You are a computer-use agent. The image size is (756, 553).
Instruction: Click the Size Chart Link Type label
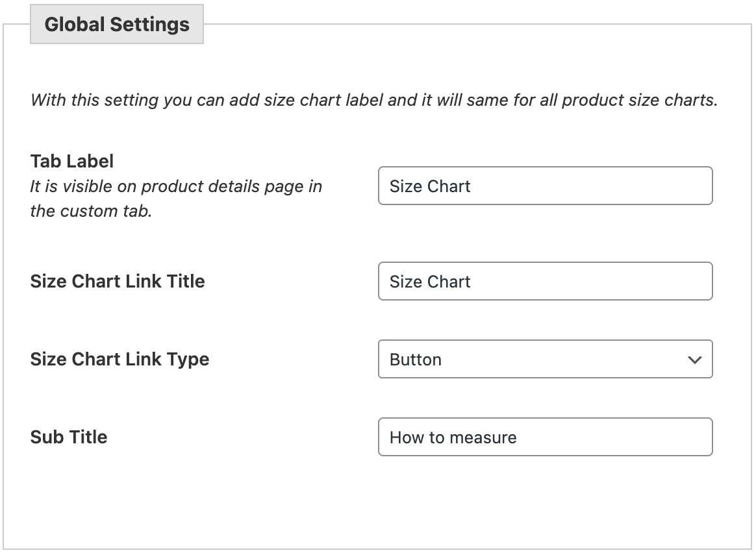(x=119, y=359)
